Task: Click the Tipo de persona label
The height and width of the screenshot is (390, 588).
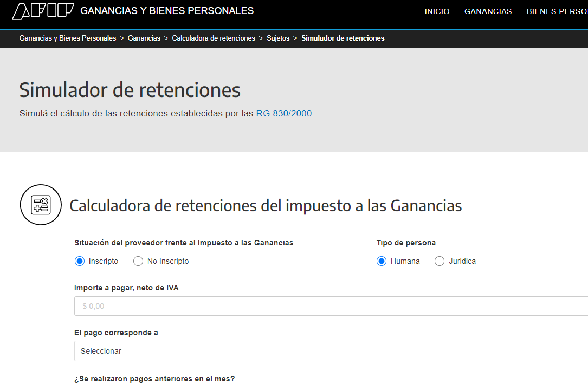Action: [406, 243]
